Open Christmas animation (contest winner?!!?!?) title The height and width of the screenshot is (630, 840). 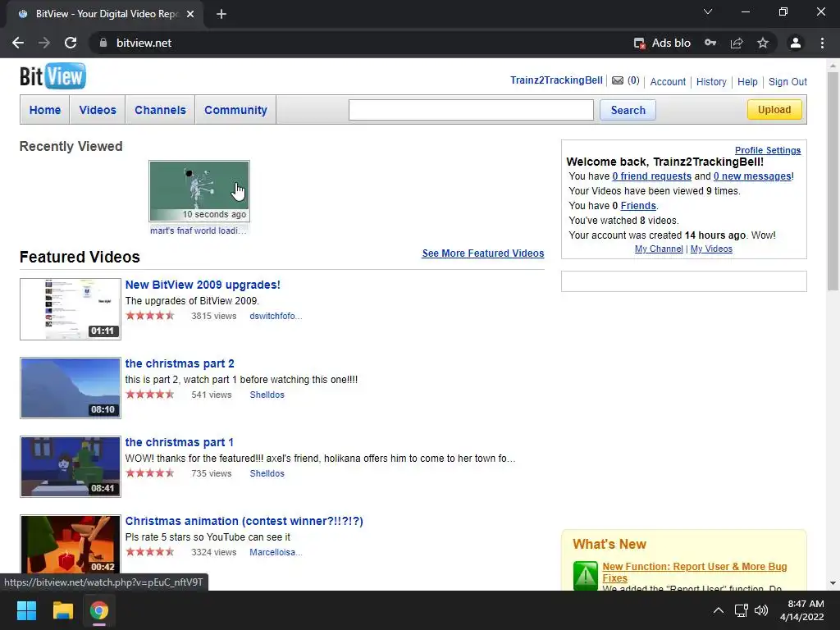[244, 521]
